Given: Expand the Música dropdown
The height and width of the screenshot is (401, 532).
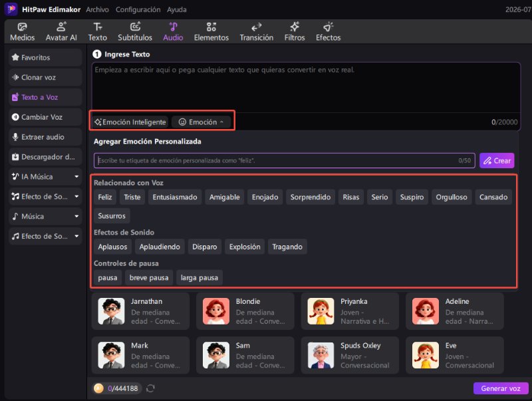Looking at the screenshot, I should click(x=76, y=216).
